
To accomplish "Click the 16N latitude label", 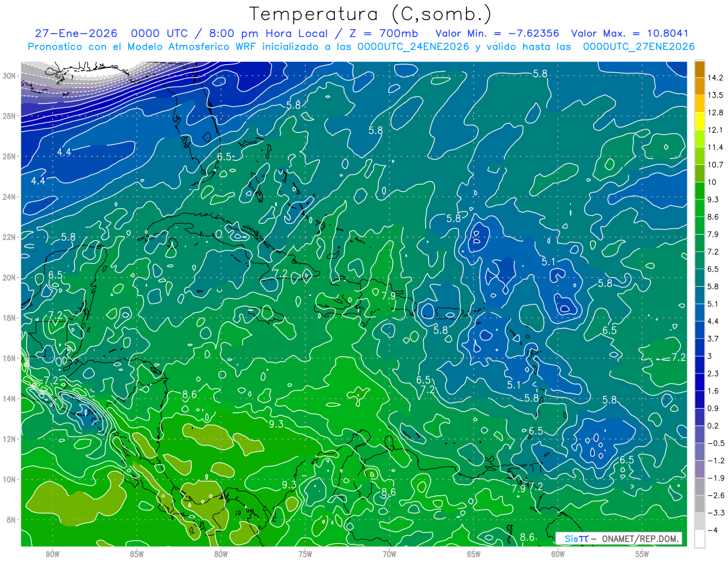I will click(x=10, y=358).
